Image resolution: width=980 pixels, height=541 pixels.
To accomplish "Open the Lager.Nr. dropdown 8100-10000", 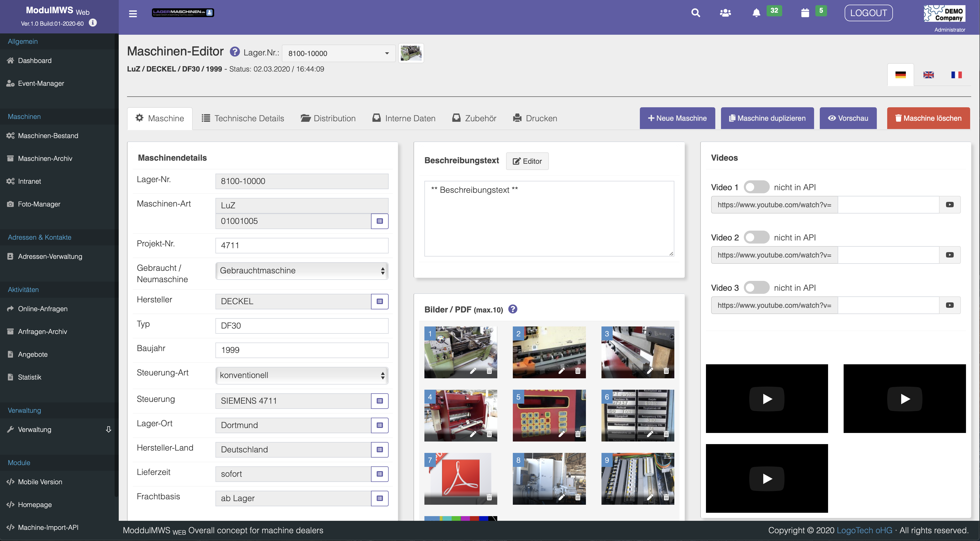I will tap(338, 54).
